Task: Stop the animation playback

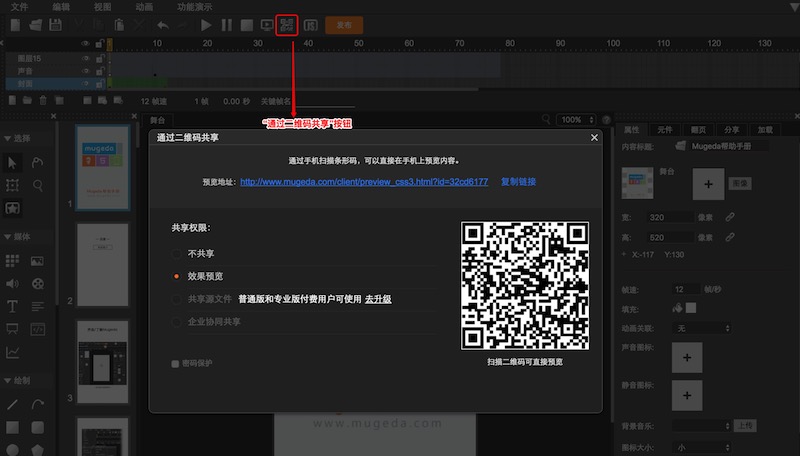Action: 247,25
